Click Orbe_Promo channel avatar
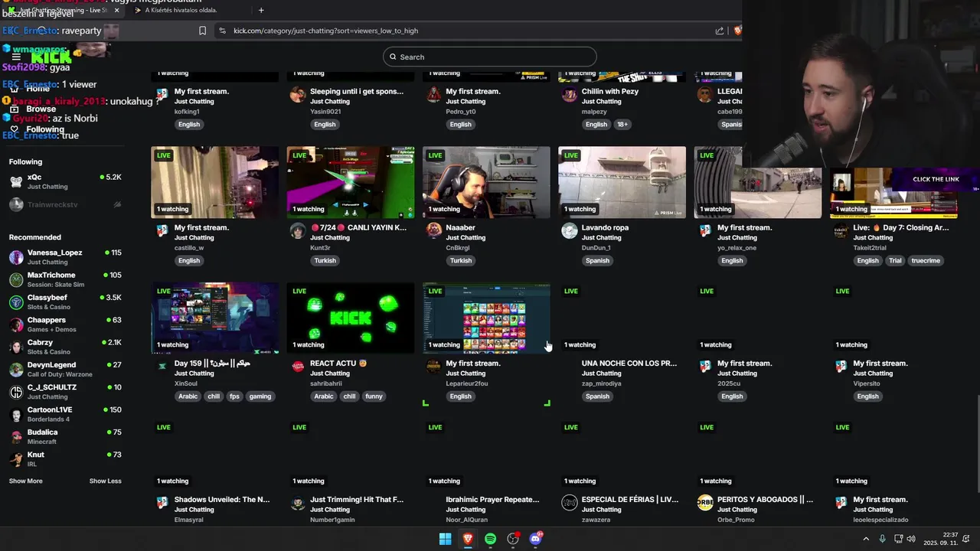The image size is (980, 551). (x=705, y=503)
